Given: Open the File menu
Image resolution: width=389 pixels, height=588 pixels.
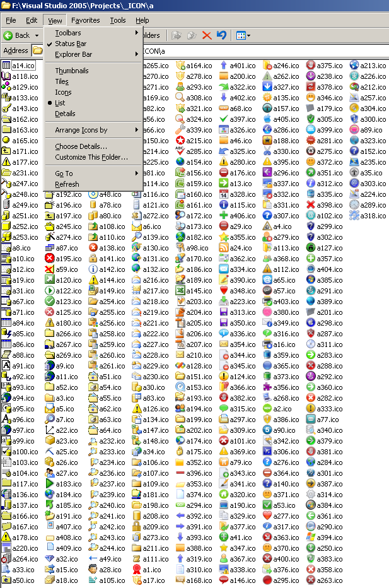Looking at the screenshot, I should [11, 20].
